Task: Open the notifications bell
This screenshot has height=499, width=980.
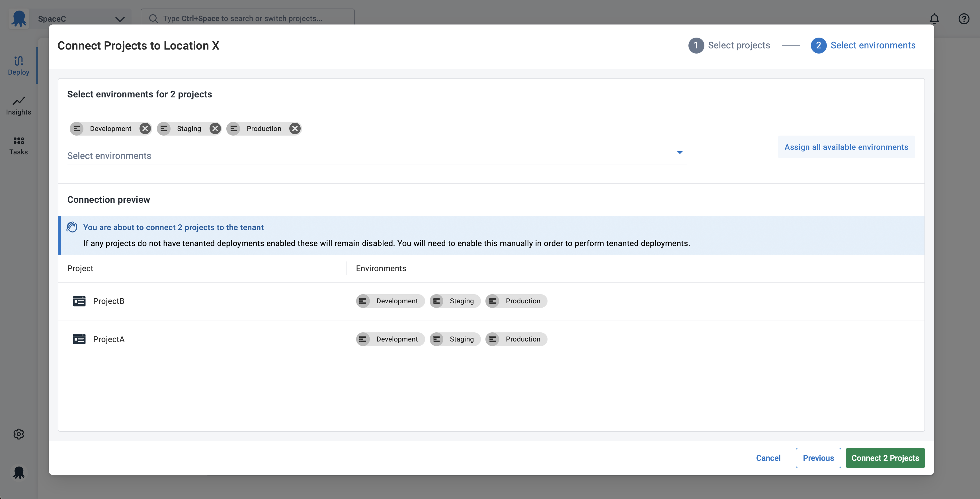Action: click(934, 19)
